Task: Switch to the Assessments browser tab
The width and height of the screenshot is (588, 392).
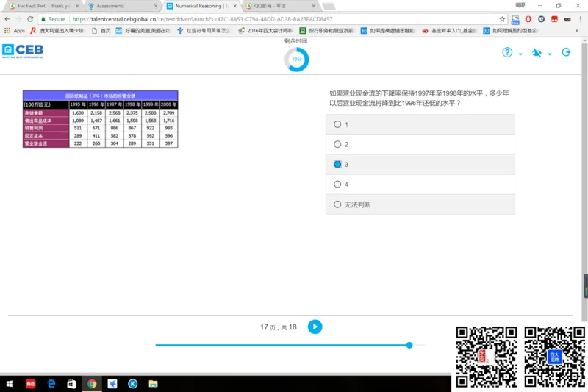Action: pyautogui.click(x=122, y=6)
